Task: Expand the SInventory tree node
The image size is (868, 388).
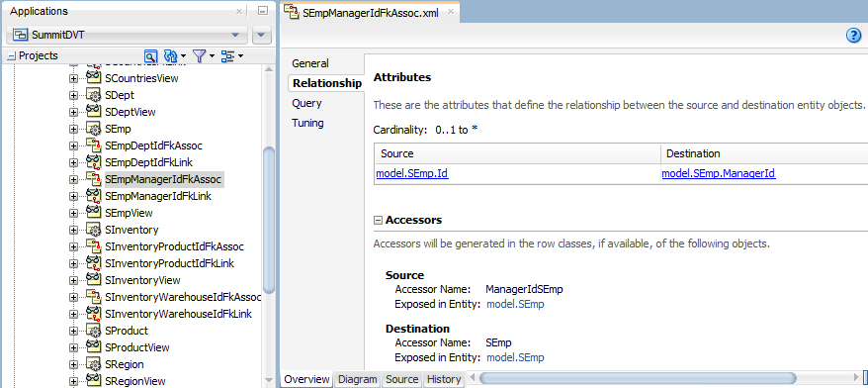Action: pos(73,230)
